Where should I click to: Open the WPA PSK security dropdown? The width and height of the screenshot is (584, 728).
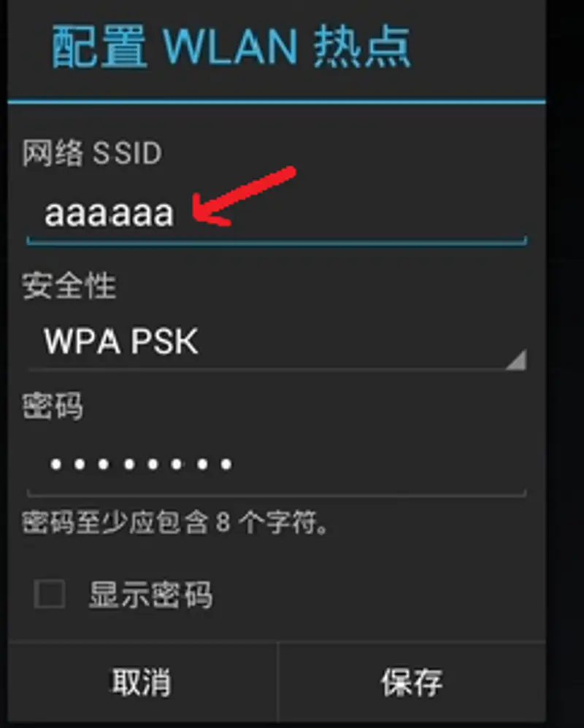[x=277, y=341]
